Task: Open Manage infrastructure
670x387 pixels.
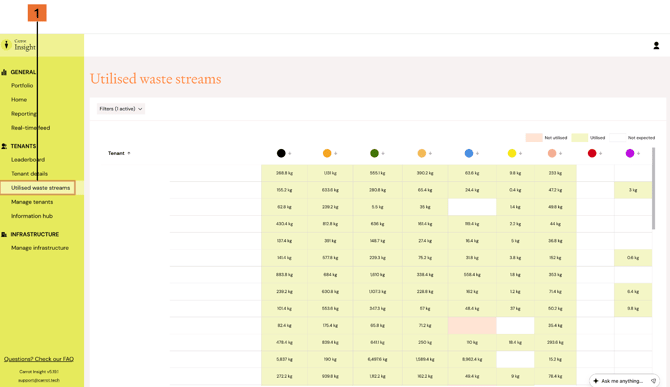Action: point(40,248)
